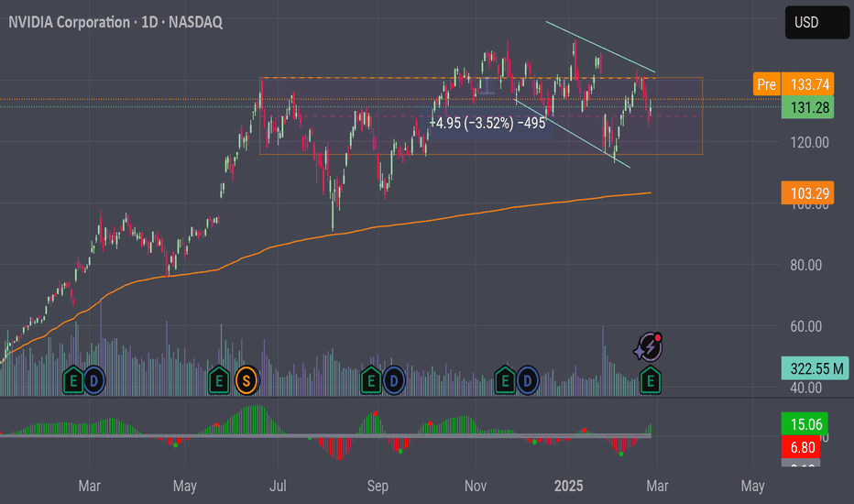Click the earnings E marker nearest the Nov label

[505, 381]
